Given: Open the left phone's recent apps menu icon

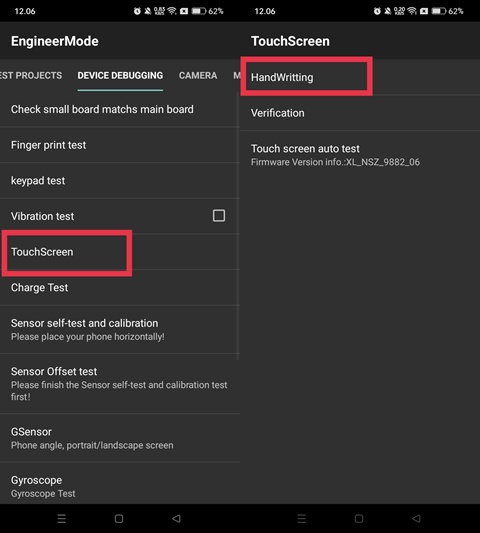Looking at the screenshot, I should [62, 518].
